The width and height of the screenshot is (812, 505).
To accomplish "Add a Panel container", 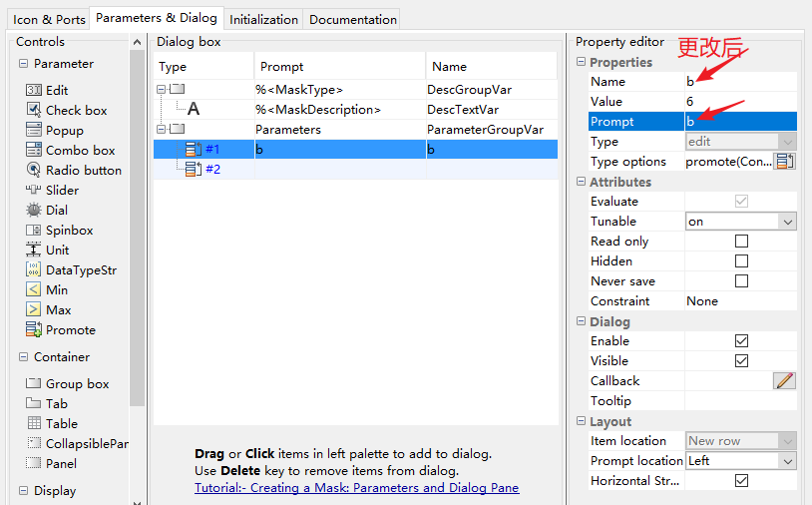I will pos(51,463).
